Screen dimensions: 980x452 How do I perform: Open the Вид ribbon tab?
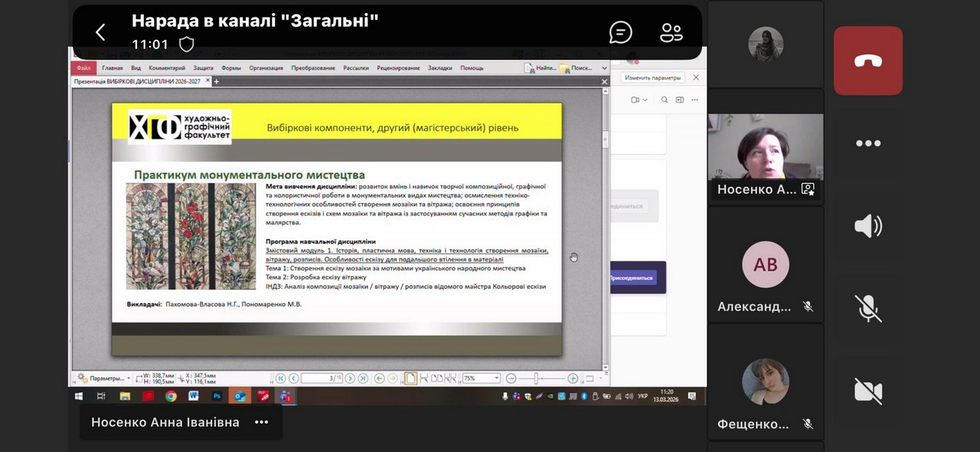[x=136, y=68]
